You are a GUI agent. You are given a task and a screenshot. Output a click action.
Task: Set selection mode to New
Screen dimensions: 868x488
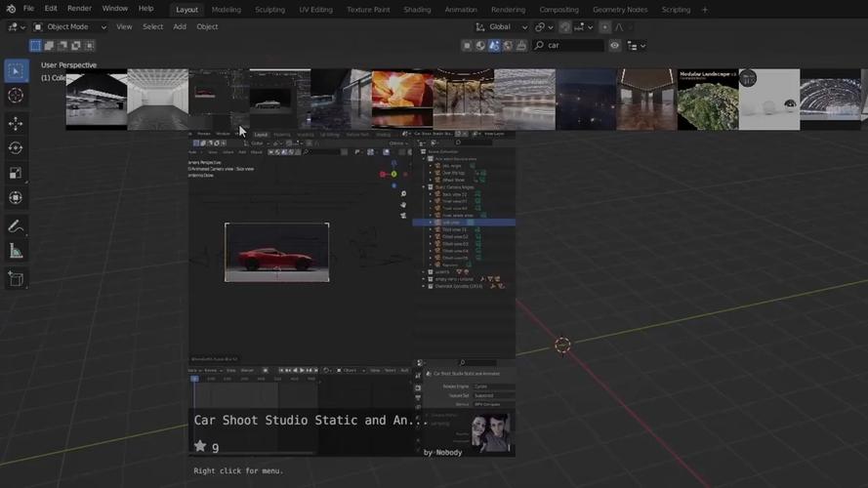(x=35, y=45)
